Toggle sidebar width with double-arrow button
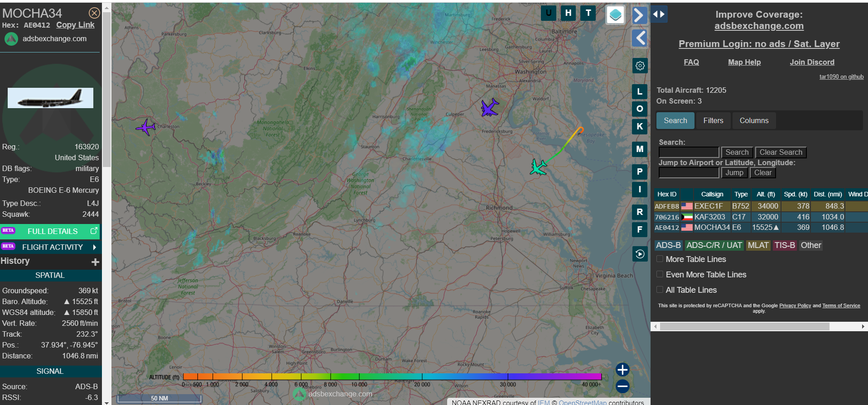This screenshot has height=405, width=868. click(659, 14)
